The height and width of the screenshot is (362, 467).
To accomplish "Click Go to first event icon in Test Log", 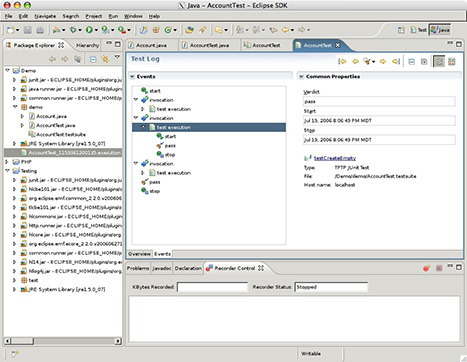I will pyautogui.click(x=342, y=61).
